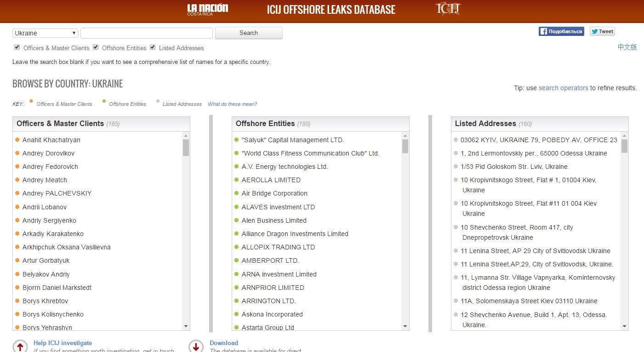This screenshot has height=352, width=644.
Task: Select officer Andrey Fedorovich
Action: click(50, 167)
